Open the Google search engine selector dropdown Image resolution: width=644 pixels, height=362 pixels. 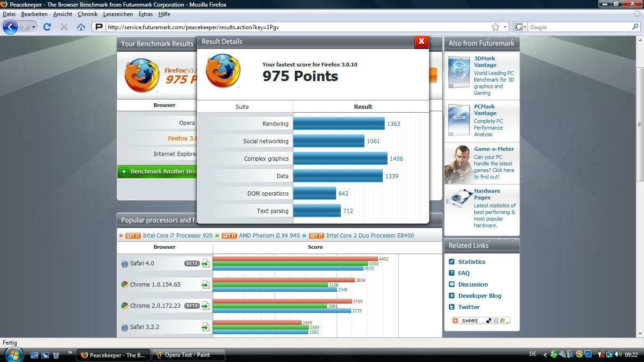(x=520, y=27)
